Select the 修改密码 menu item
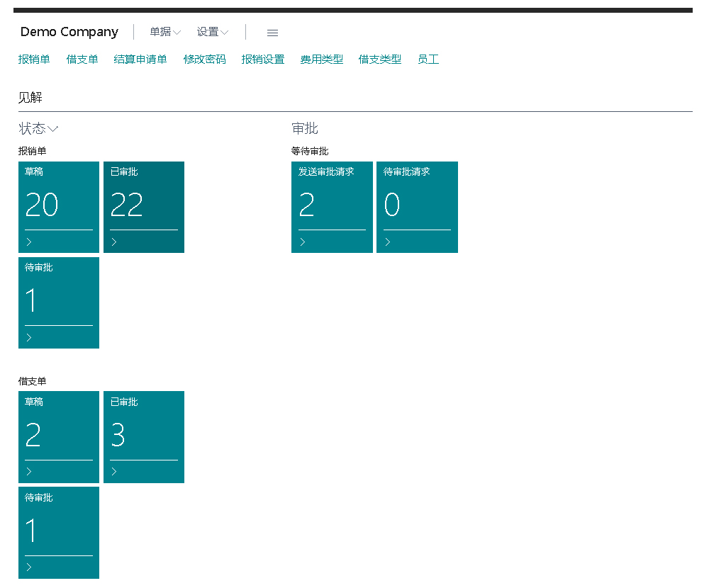 point(204,60)
